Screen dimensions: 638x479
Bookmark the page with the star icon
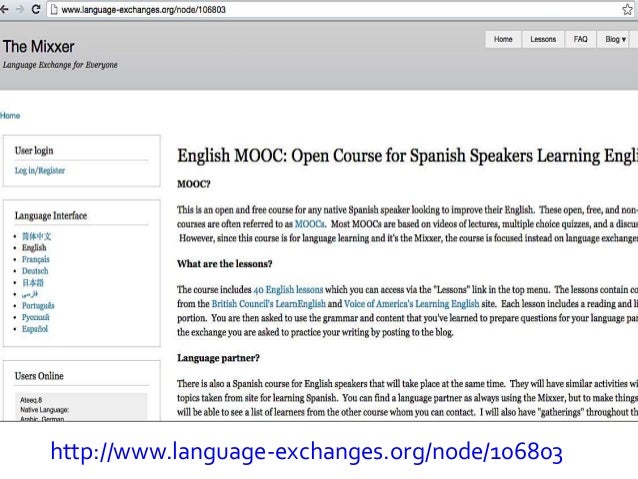(x=627, y=9)
